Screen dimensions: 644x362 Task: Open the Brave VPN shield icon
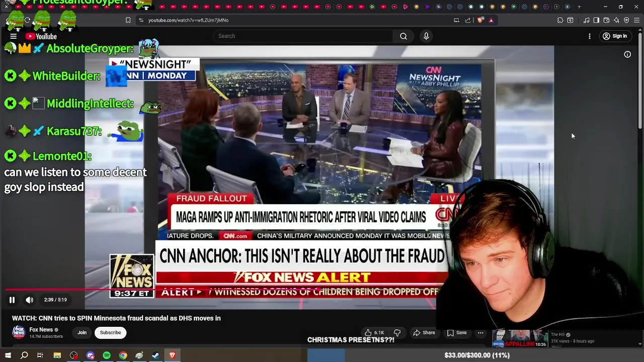pos(626,20)
